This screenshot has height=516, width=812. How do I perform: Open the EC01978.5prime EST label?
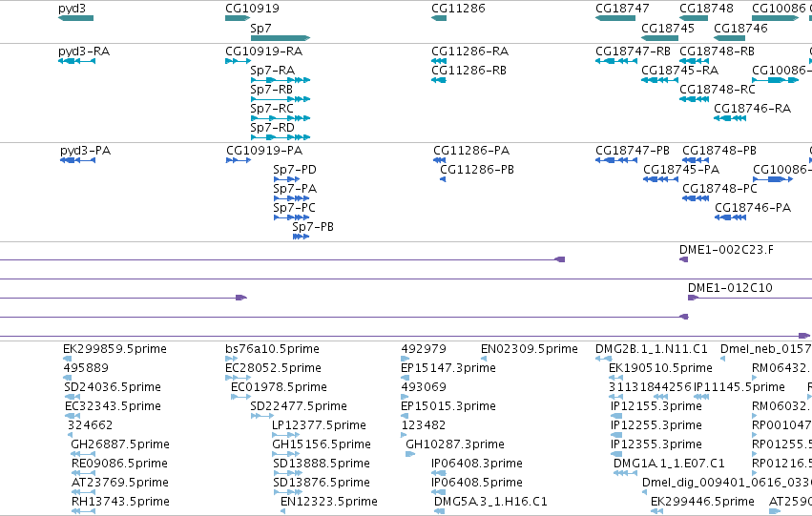(x=280, y=387)
